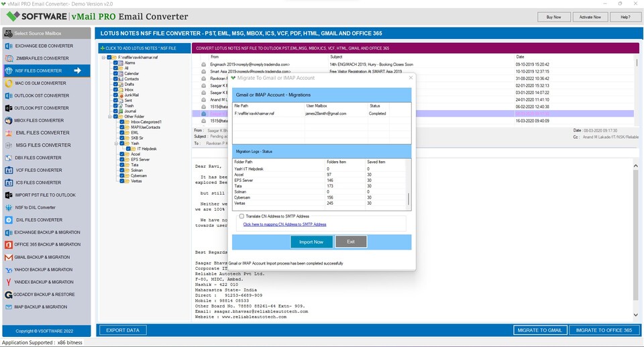Click the Export Data button

122,330
